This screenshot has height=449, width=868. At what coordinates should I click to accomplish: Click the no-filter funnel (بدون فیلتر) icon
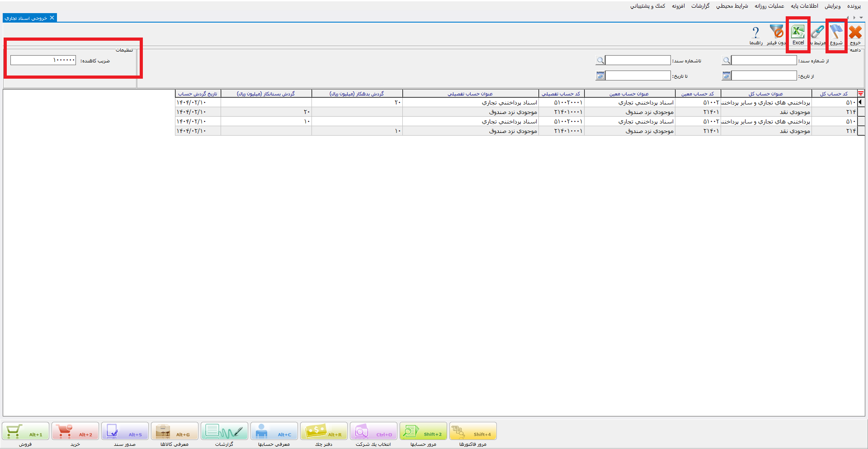777,33
